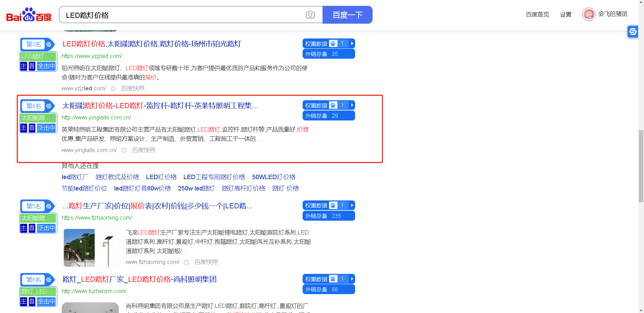Click the https://www.yzjzled.com/ green URL
644x313 pixels.
92,56
